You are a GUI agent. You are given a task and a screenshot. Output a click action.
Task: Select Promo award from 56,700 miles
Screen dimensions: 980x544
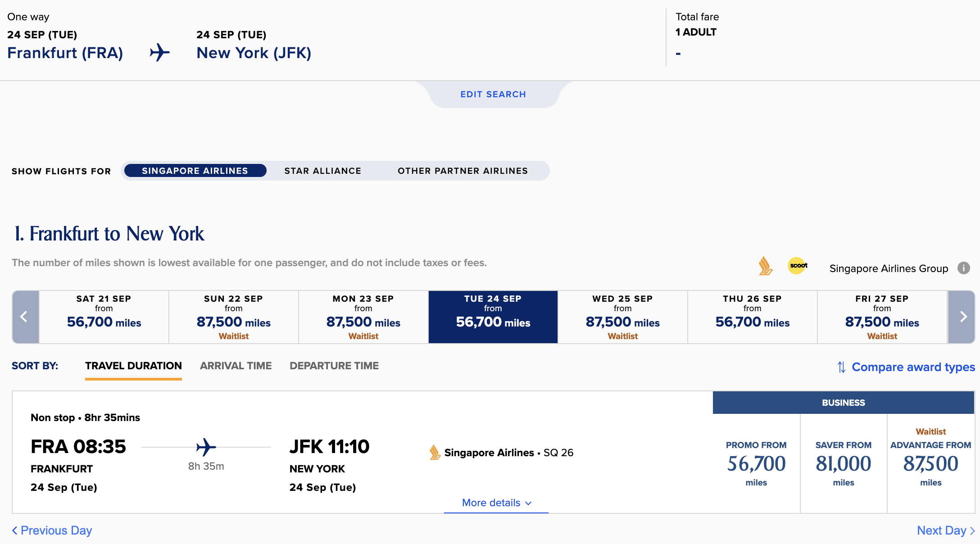coord(756,463)
